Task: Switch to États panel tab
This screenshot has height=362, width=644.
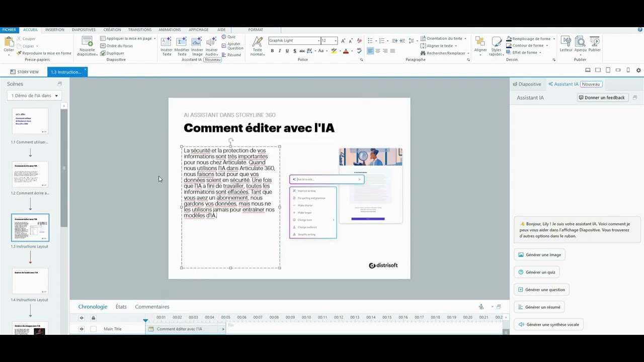Action: [121, 307]
